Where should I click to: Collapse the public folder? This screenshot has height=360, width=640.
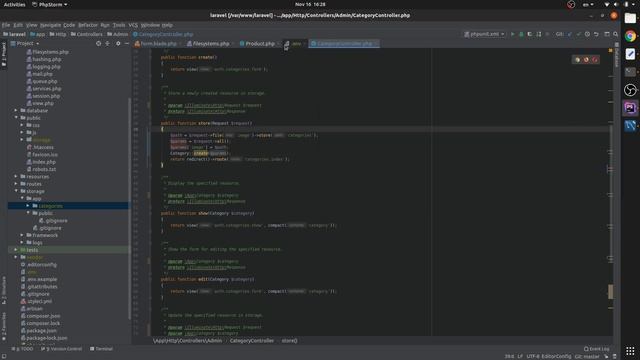click(16, 118)
